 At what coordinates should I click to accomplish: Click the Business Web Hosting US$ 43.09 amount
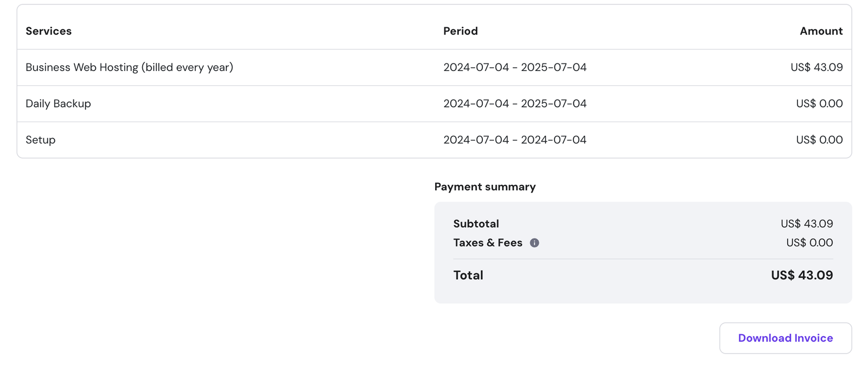pyautogui.click(x=816, y=67)
